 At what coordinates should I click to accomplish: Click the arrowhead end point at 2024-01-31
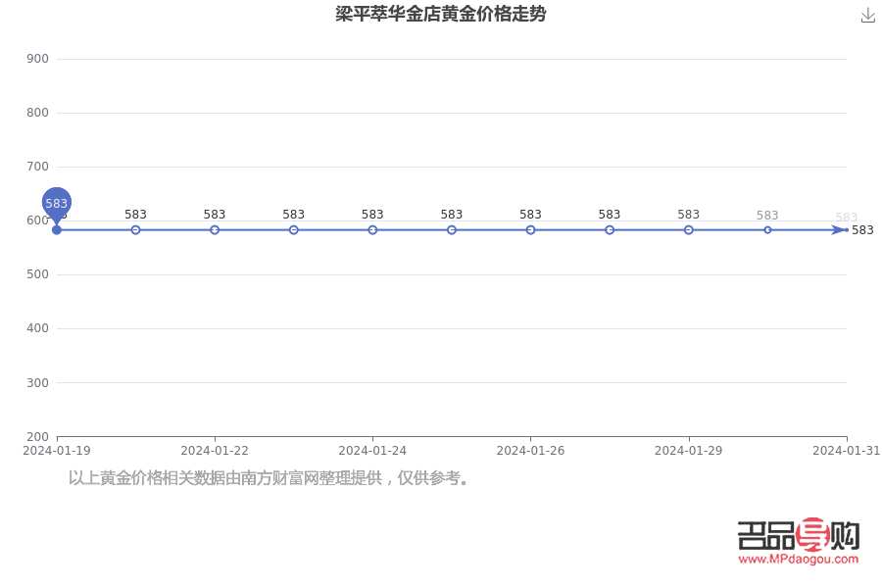(840, 229)
